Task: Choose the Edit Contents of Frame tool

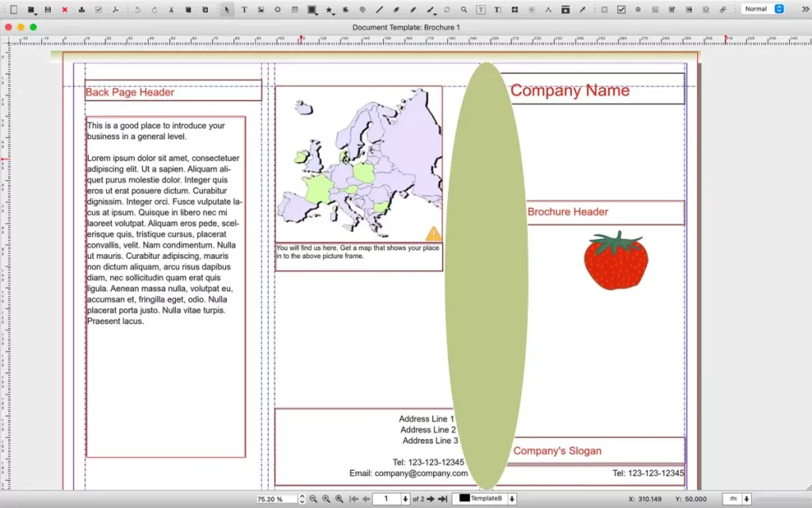Action: coord(481,10)
